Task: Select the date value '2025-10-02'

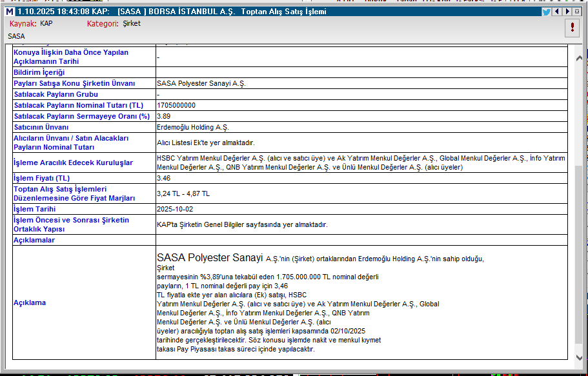Action: (x=175, y=209)
